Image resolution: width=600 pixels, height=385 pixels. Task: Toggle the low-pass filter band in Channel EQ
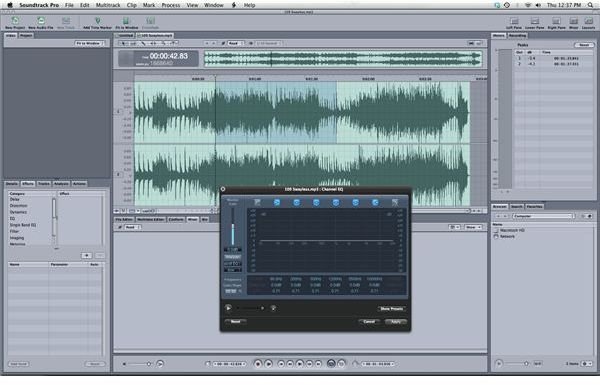tap(395, 202)
